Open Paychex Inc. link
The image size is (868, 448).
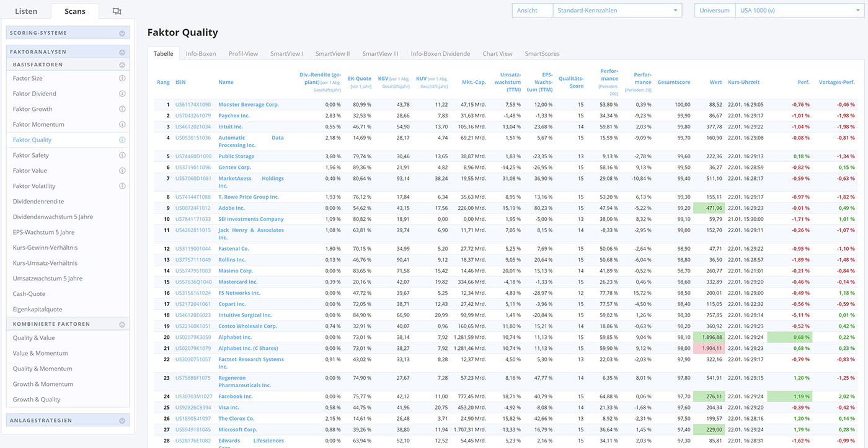click(x=234, y=116)
